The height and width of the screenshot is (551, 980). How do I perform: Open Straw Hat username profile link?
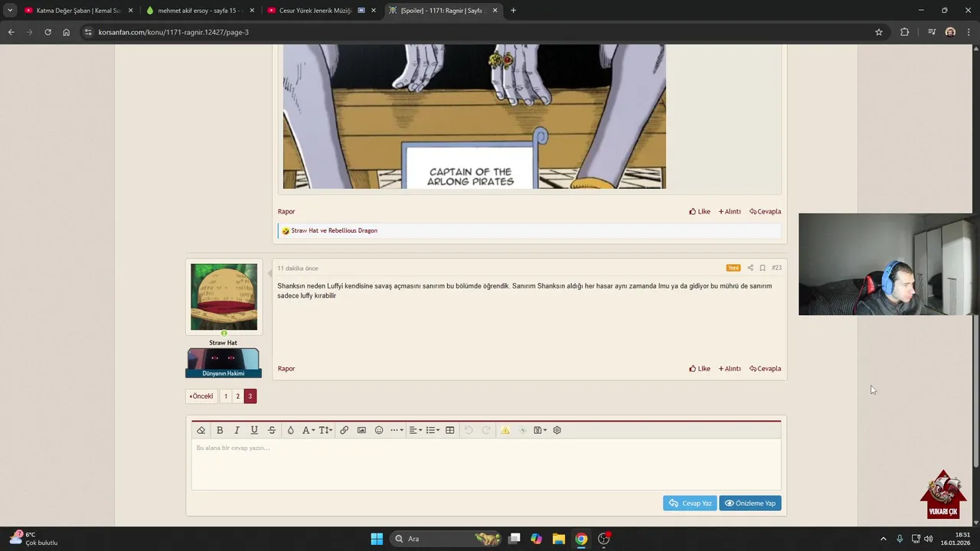[223, 343]
